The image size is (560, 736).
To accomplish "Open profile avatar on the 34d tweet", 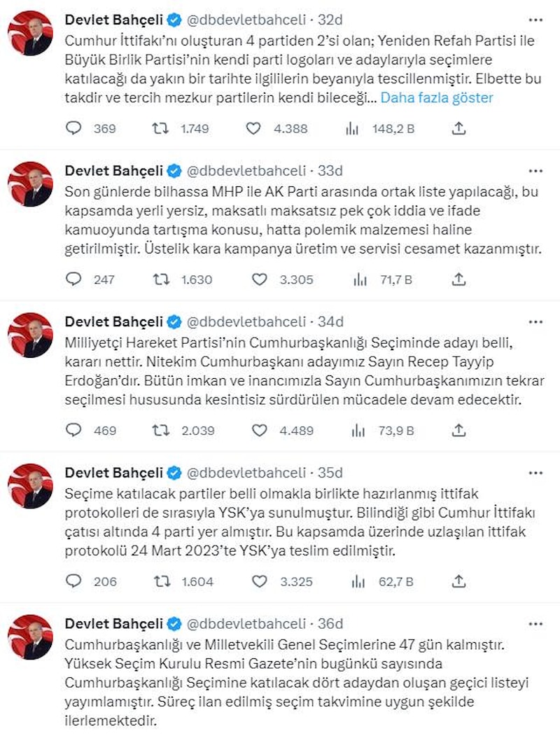I will [30, 335].
